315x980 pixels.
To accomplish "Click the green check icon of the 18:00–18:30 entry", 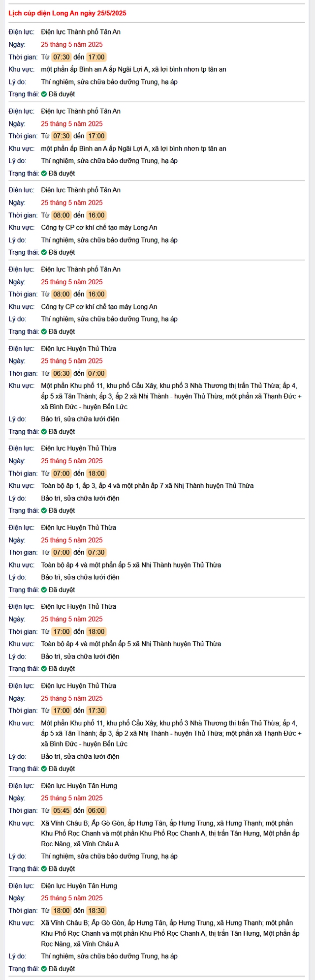I will click(44, 969).
